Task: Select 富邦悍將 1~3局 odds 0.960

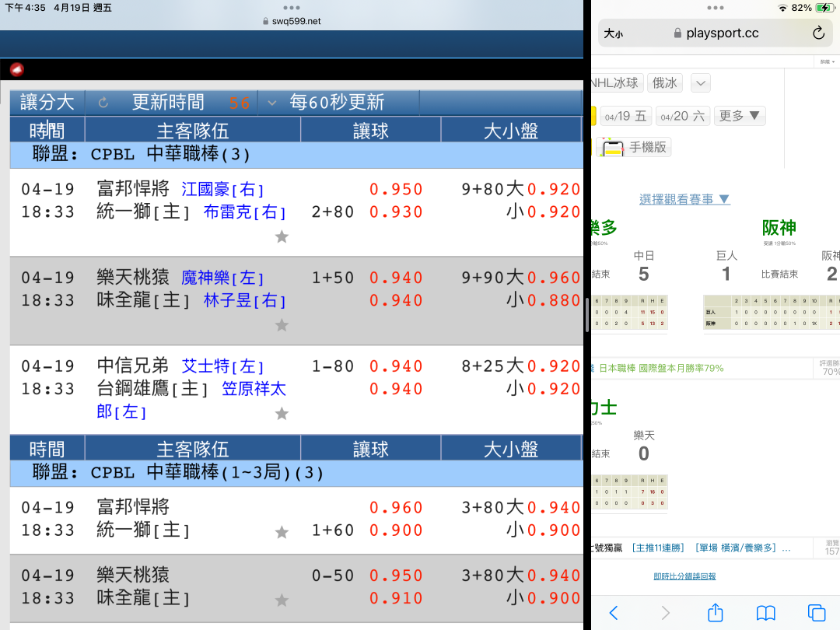Action: (x=397, y=507)
